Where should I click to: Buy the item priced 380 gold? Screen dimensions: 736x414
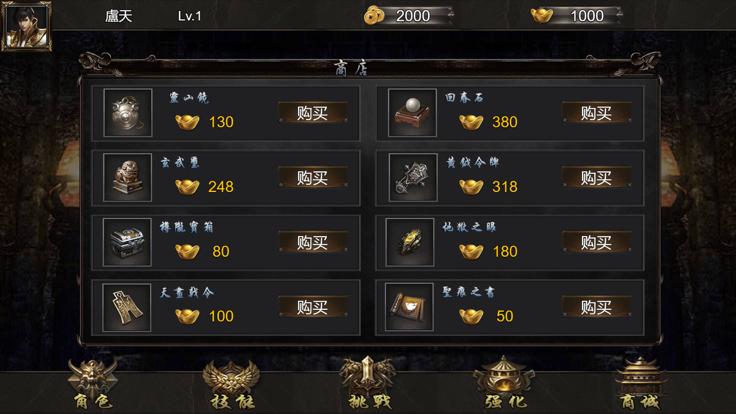(597, 113)
